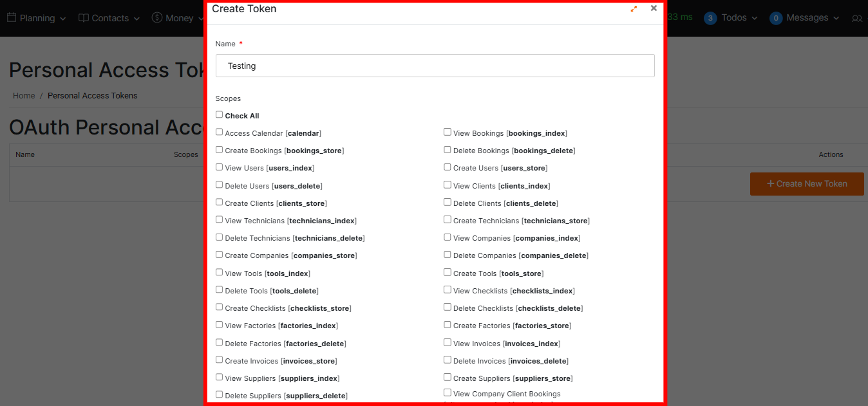The width and height of the screenshot is (868, 406).
Task: Go to Home breadcrumb link
Action: [24, 96]
